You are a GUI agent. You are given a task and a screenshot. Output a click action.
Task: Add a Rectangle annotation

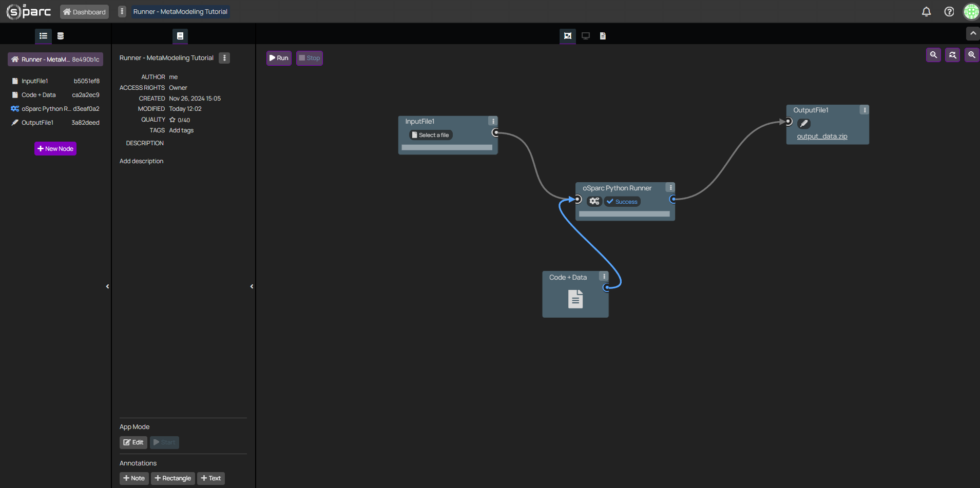click(173, 478)
